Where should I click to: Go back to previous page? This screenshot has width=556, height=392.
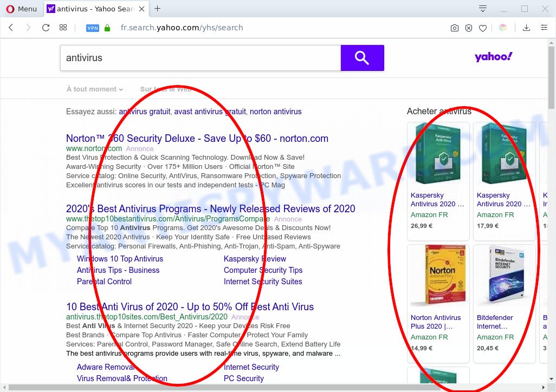click(11, 28)
